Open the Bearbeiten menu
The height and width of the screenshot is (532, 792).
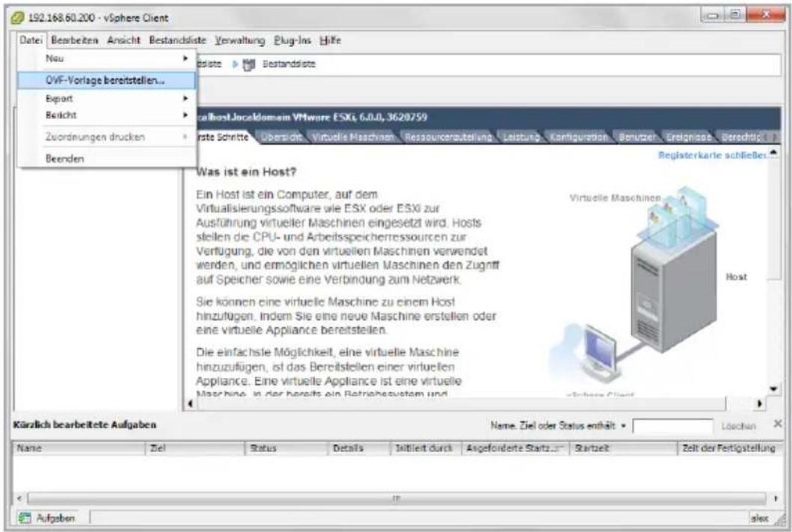pyautogui.click(x=75, y=40)
